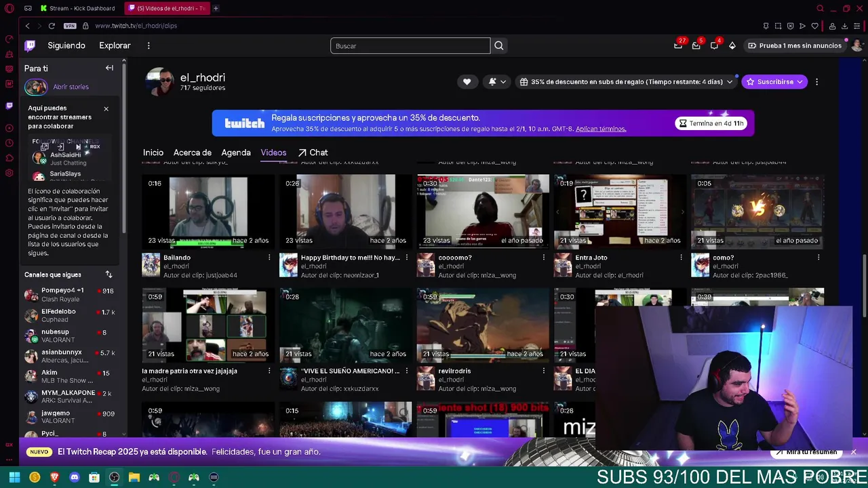This screenshot has width=868, height=488.
Task: Open OBS Studio from the taskbar
Action: (x=114, y=477)
